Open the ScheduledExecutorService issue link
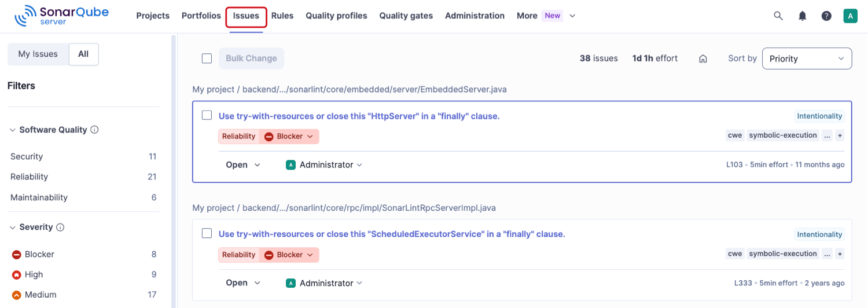This screenshot has height=308, width=868. point(392,234)
